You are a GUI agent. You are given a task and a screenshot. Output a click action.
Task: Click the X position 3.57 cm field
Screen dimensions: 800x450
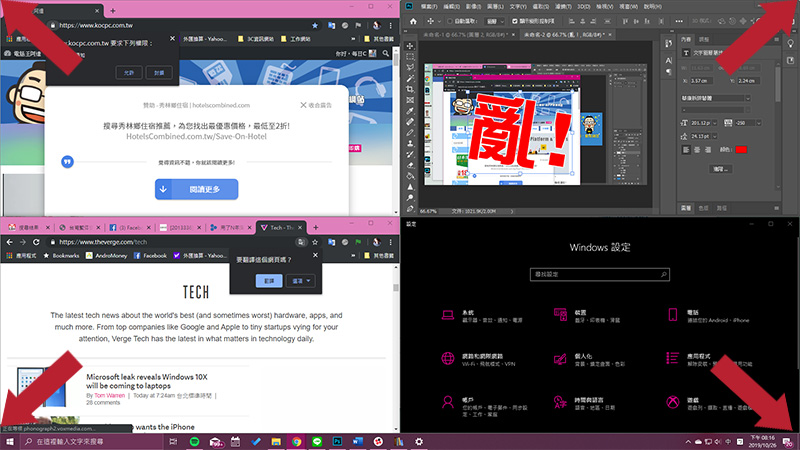704,81
